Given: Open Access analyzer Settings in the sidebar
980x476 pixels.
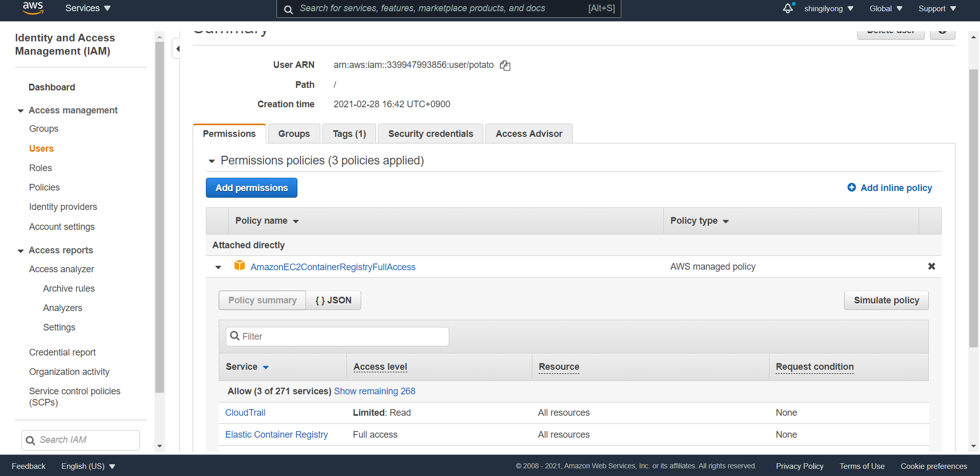Looking at the screenshot, I should click(59, 327).
